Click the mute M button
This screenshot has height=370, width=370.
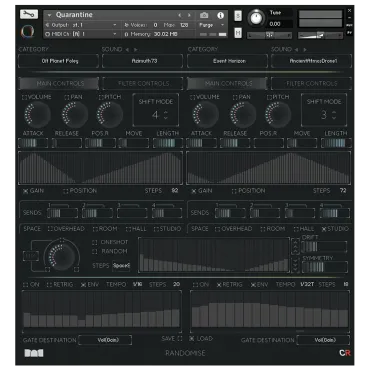238,33
